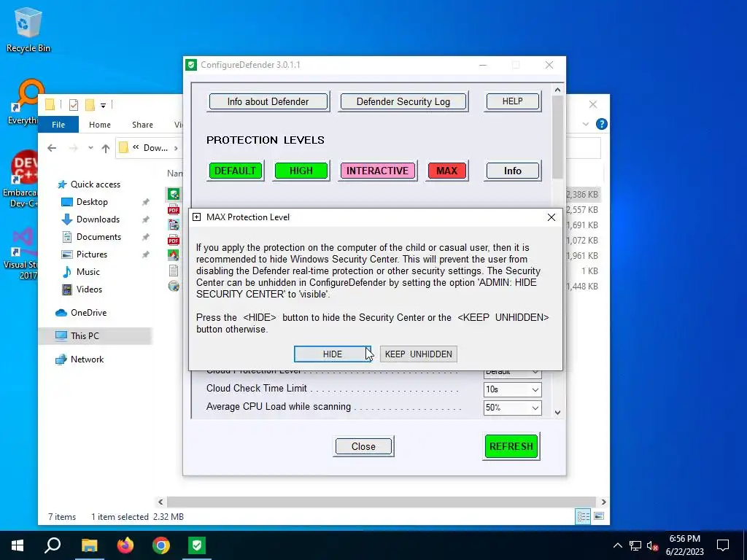Click the New folder quick access toolbar icon
Viewport: 747px width, 560px height.
pos(90,105)
